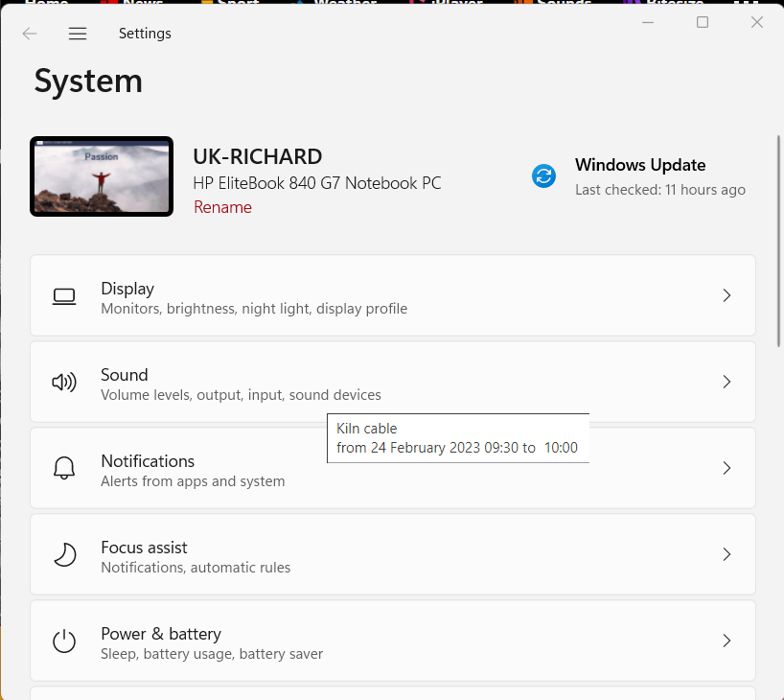The width and height of the screenshot is (784, 700).
Task: Open the Display settings row
Action: (393, 295)
